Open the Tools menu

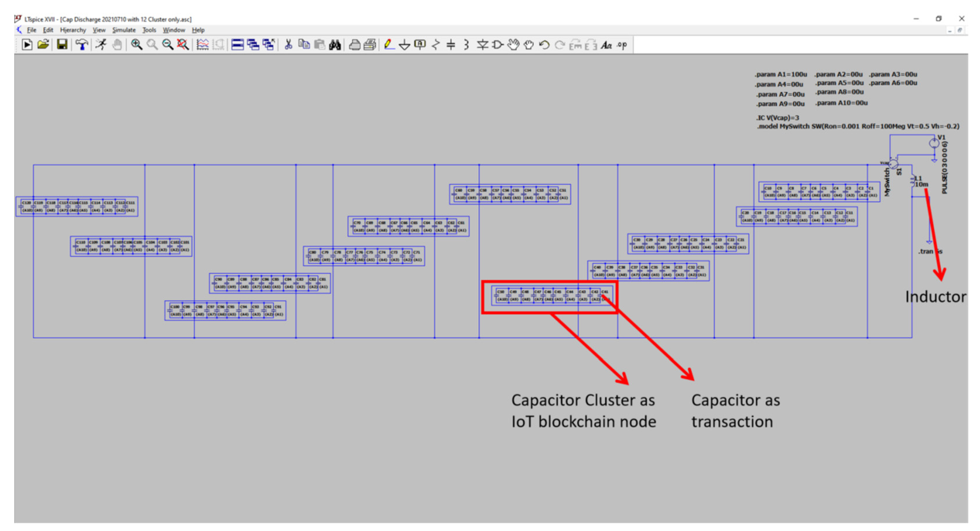point(149,30)
